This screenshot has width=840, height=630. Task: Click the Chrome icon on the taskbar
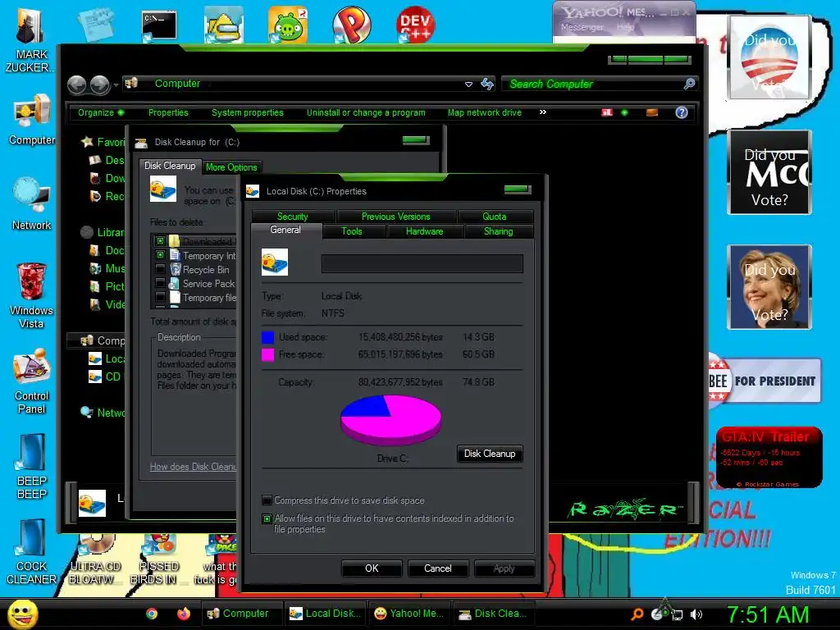(x=152, y=614)
